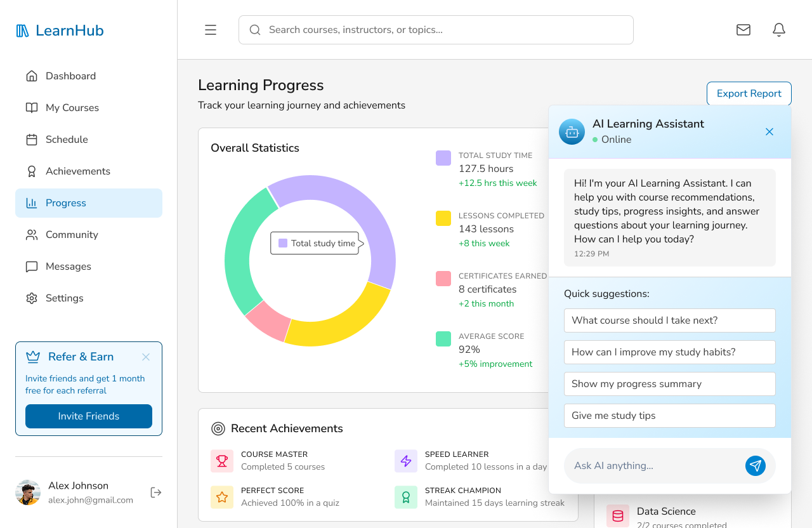Click the AI assistant robot avatar icon
Viewport: 812px width, 528px height.
[x=572, y=131]
